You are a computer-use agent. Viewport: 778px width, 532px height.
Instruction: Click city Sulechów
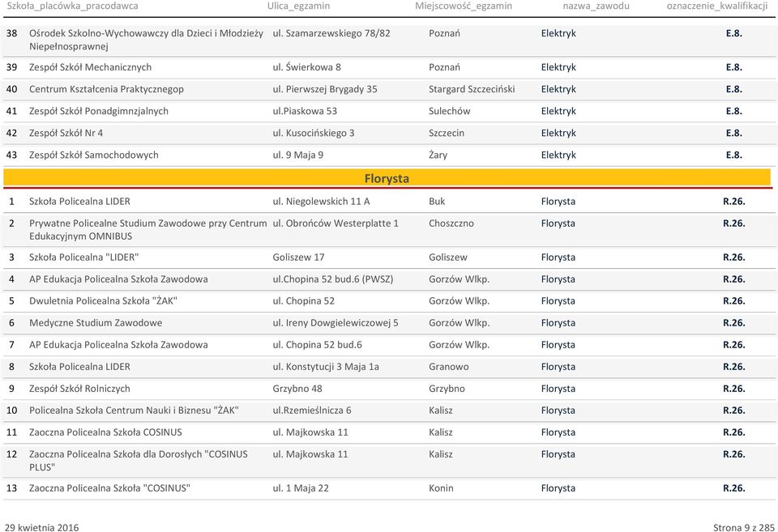[450, 111]
